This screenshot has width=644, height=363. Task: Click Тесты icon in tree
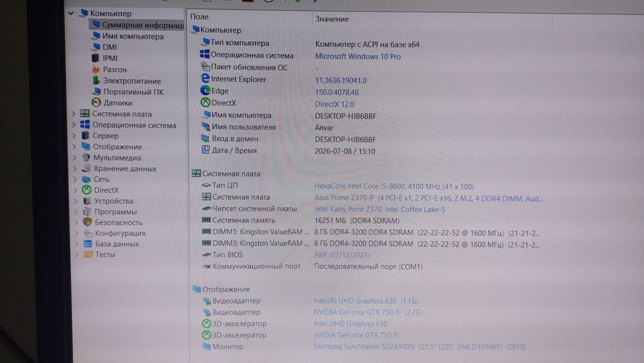[x=88, y=254]
